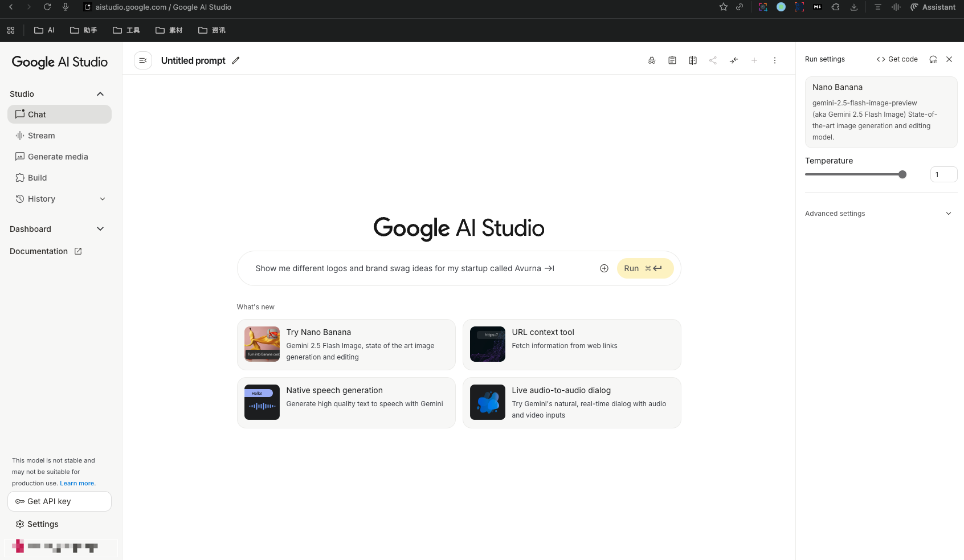This screenshot has height=560, width=964.
Task: Click the Google AI Studio sidebar logo
Action: click(x=60, y=62)
